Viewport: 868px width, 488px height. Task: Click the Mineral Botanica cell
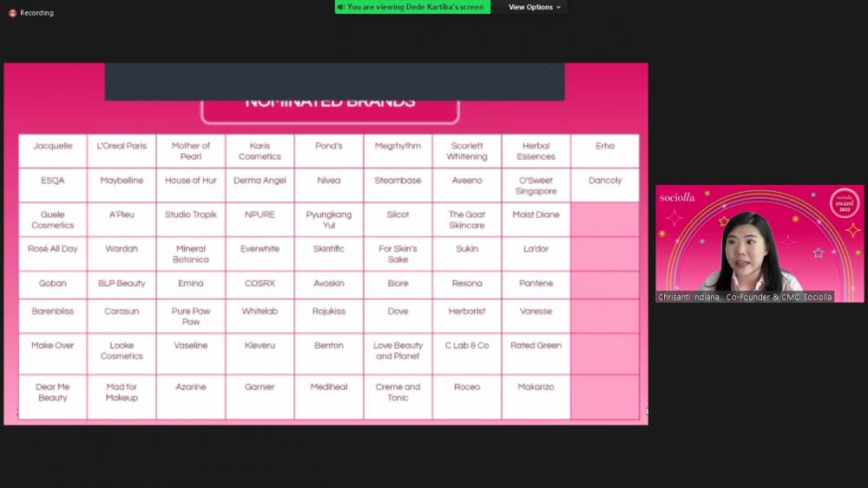pyautogui.click(x=191, y=254)
